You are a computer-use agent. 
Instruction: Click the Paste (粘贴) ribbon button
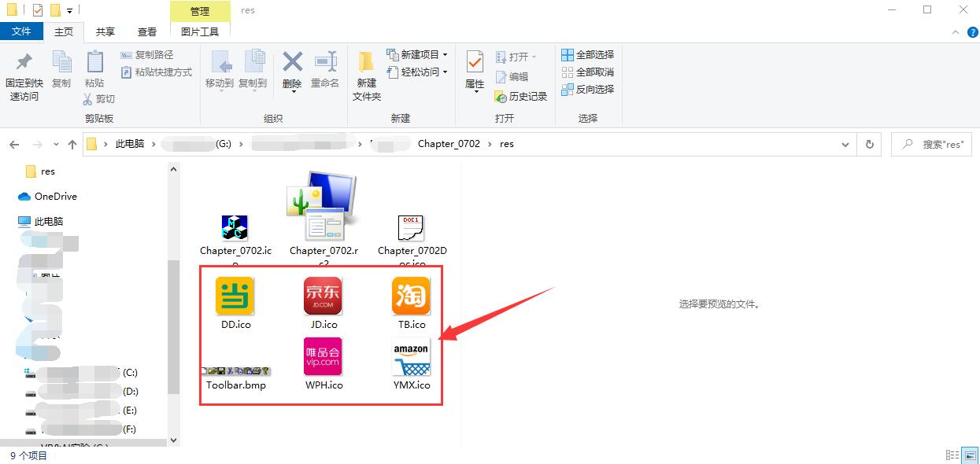(x=94, y=69)
